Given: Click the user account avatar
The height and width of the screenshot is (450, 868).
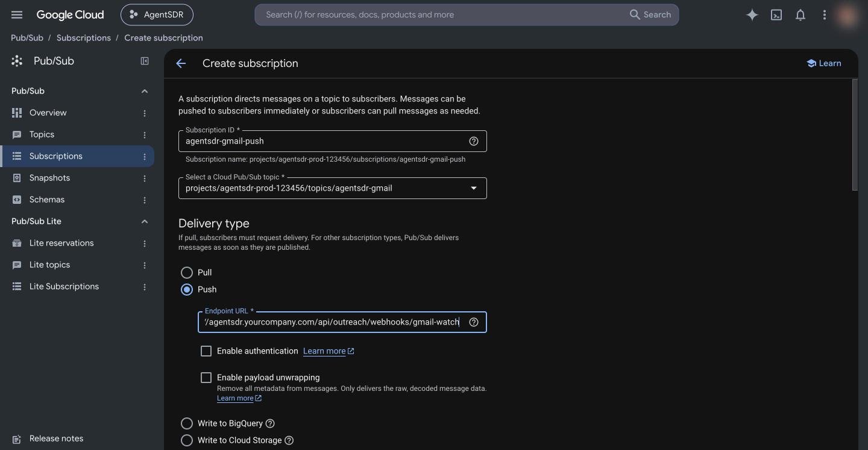Looking at the screenshot, I should pos(848,15).
